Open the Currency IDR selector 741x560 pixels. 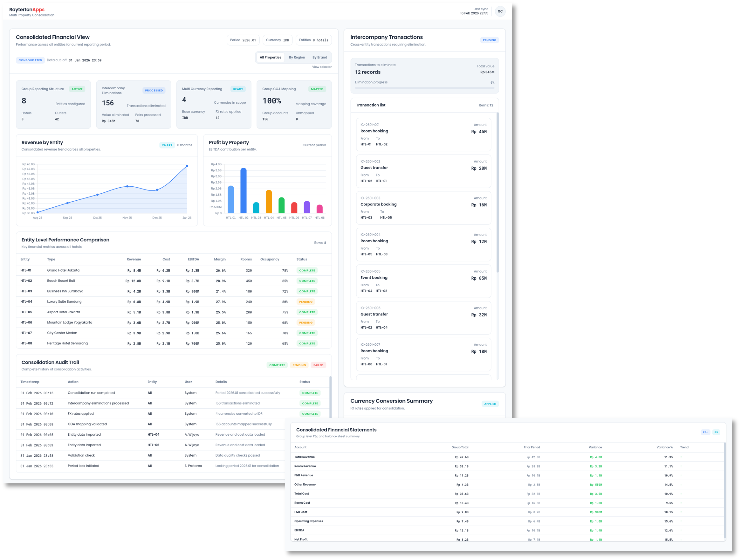(278, 40)
